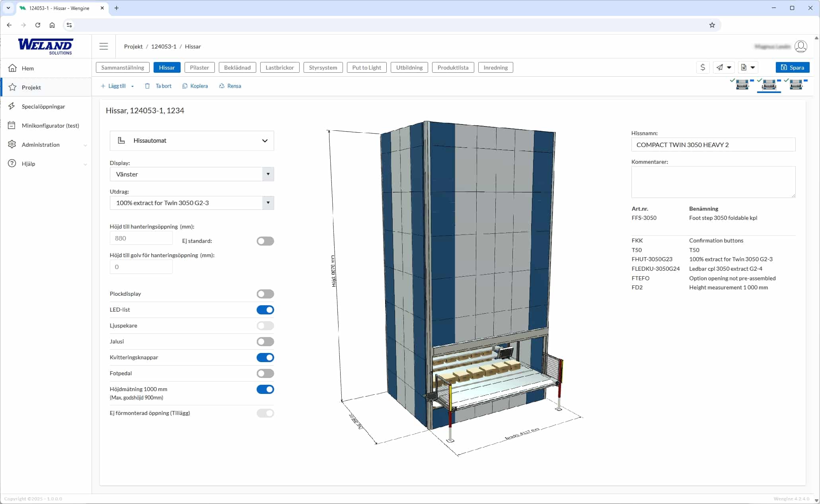Click the Hissnamn input field

713,145
